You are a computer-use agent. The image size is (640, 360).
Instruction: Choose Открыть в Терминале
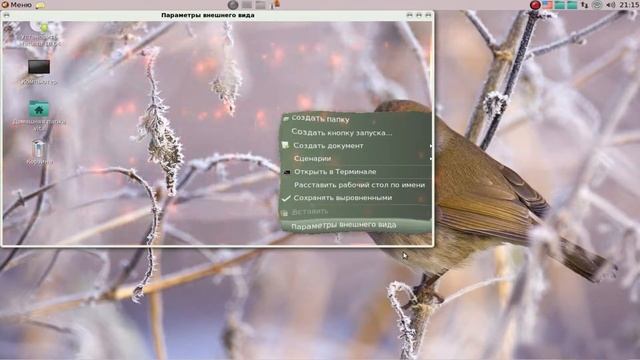[355, 172]
